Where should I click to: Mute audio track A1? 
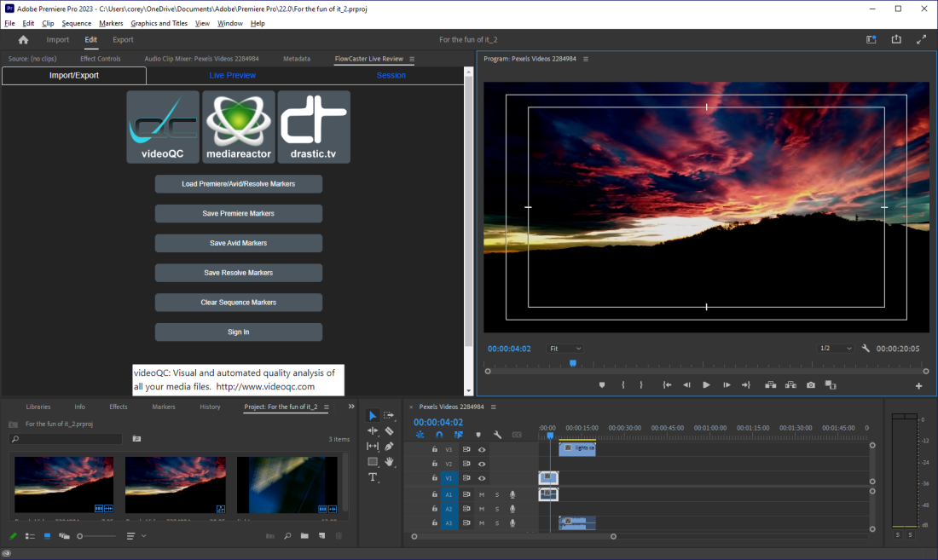click(482, 495)
